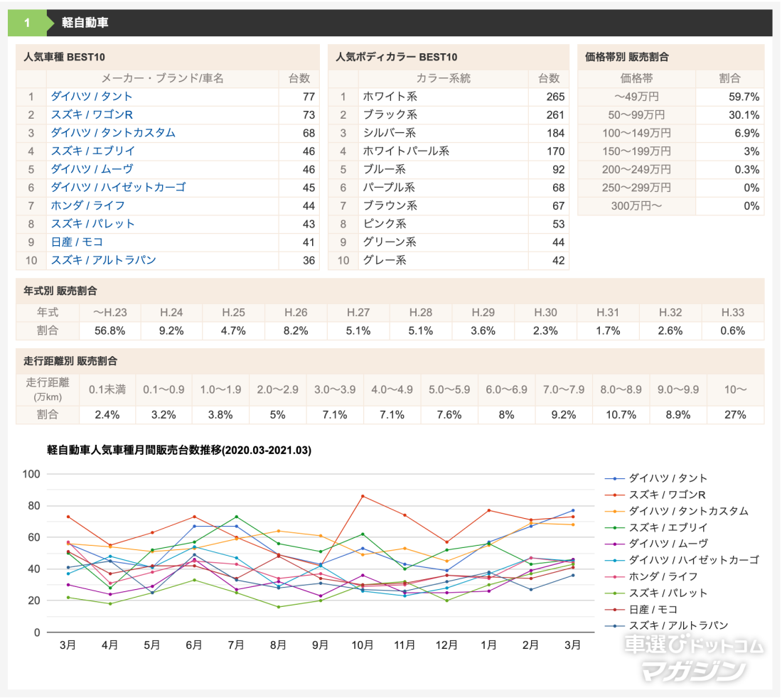
Task: Click the シルバー系 color row
Action: pyautogui.click(x=449, y=133)
